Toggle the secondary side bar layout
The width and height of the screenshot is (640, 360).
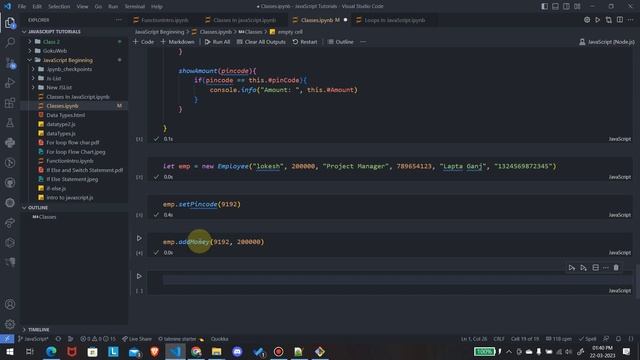[x=566, y=6]
